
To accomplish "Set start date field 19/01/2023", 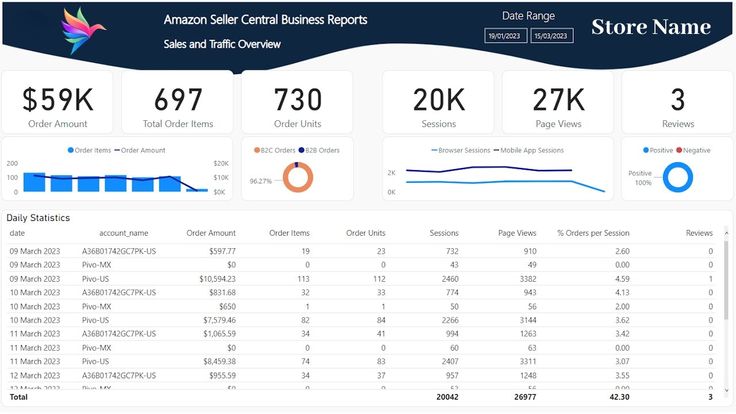I will point(505,36).
